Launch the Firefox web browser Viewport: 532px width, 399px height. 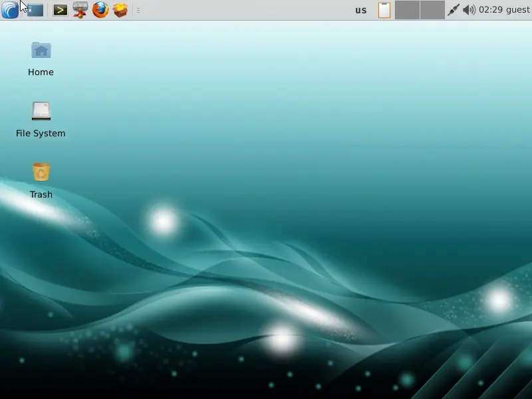[x=100, y=10]
